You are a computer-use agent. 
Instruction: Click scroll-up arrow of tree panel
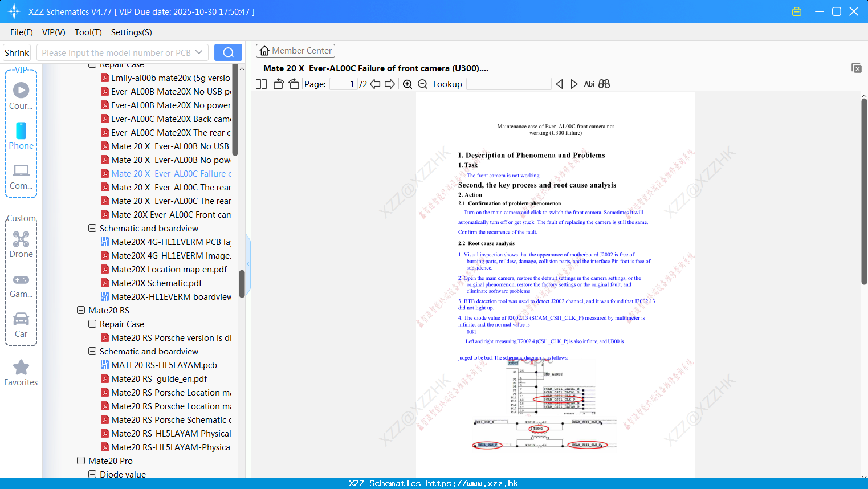coord(242,68)
